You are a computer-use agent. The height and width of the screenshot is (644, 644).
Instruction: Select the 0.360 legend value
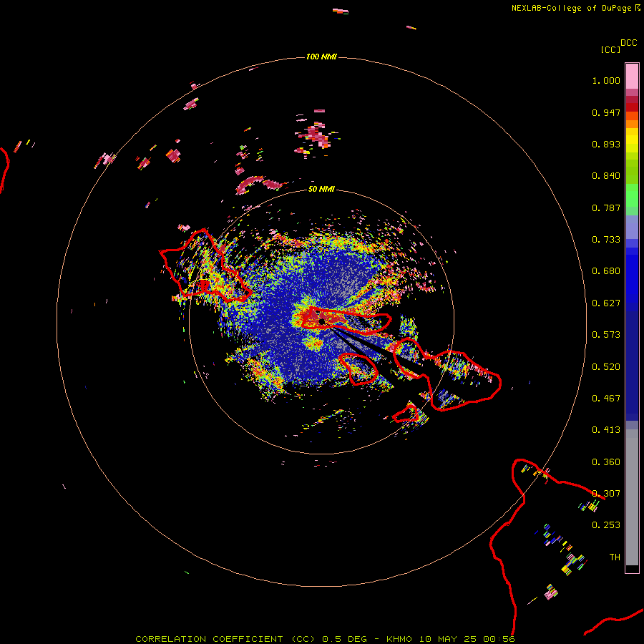(606, 462)
